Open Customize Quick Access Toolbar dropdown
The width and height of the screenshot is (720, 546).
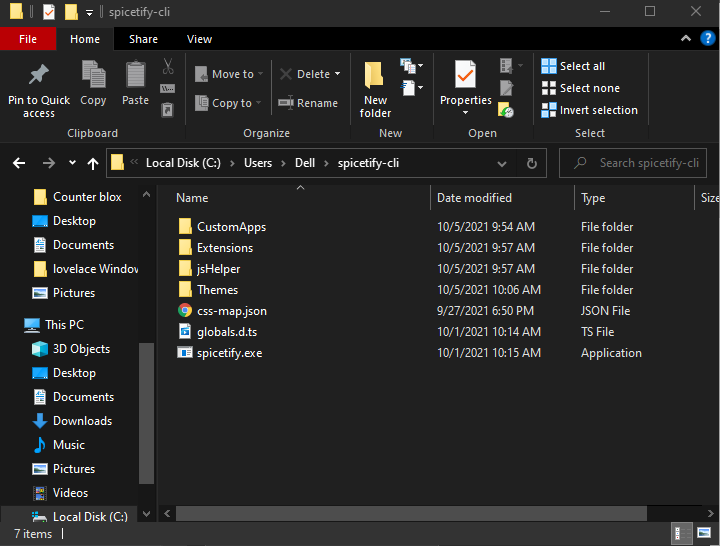point(90,13)
